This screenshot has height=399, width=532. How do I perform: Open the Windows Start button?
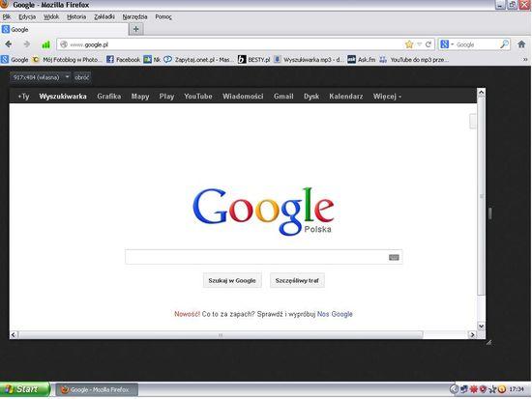[x=25, y=389]
